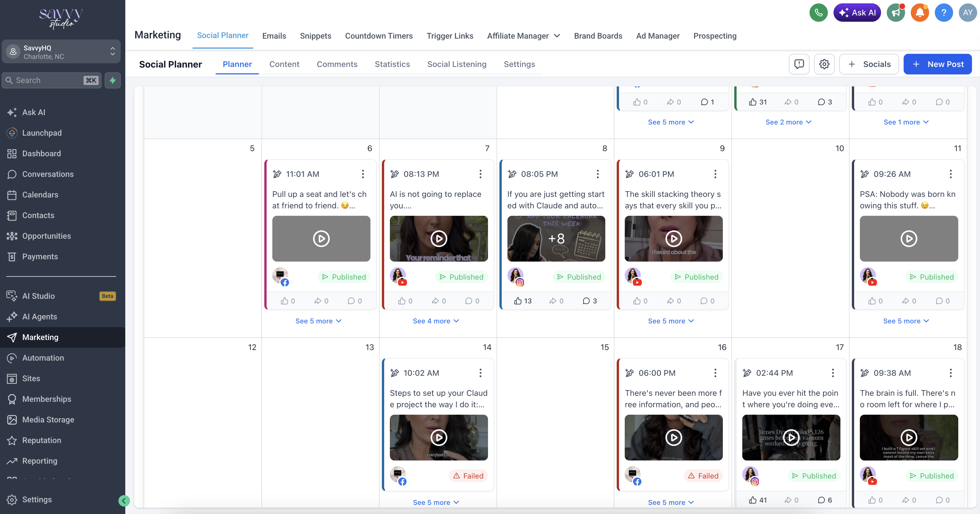Click the green lightning quick actions icon

click(113, 80)
